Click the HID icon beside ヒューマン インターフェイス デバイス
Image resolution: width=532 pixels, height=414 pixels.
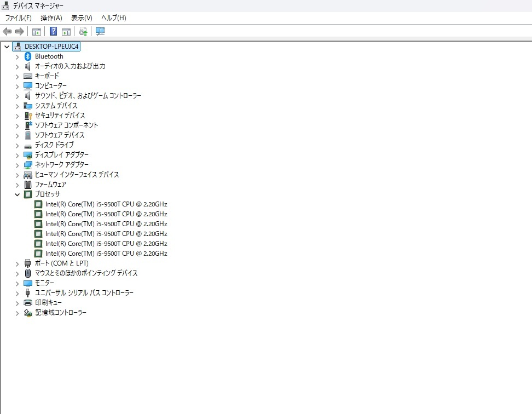coord(28,175)
